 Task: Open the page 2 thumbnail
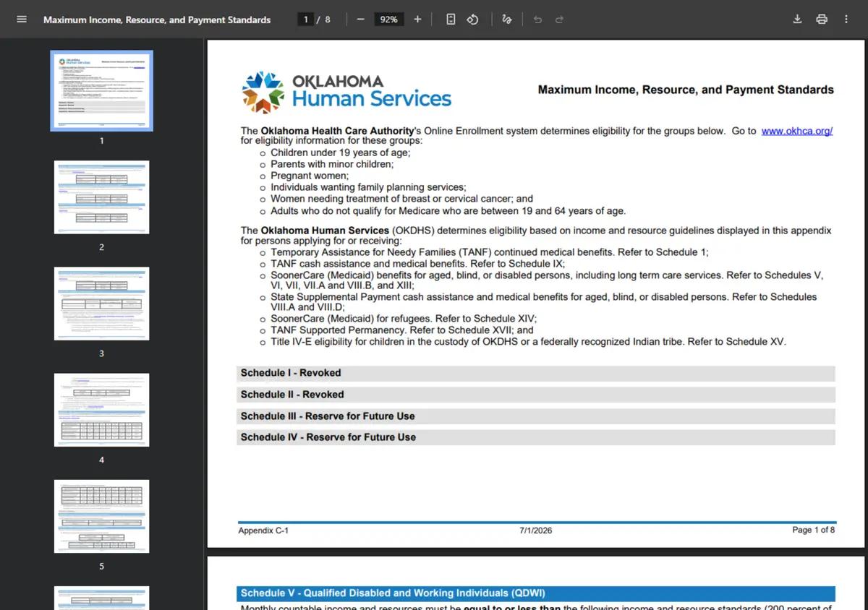tap(101, 197)
